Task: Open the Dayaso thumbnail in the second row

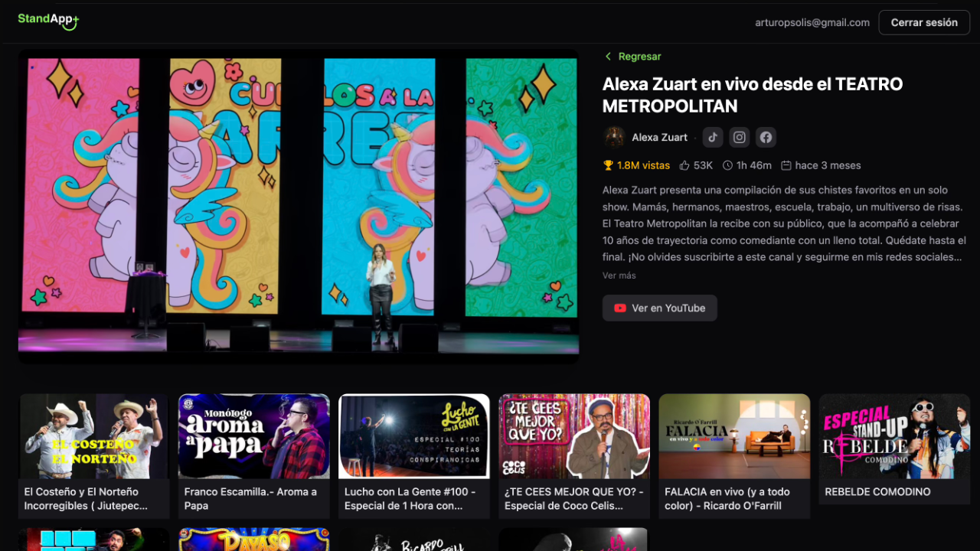Action: coord(253,540)
